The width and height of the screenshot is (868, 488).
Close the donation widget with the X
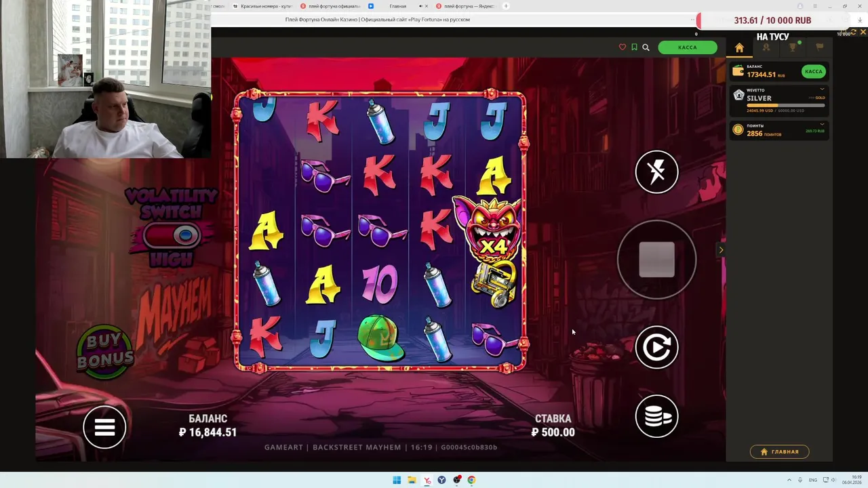863,31
